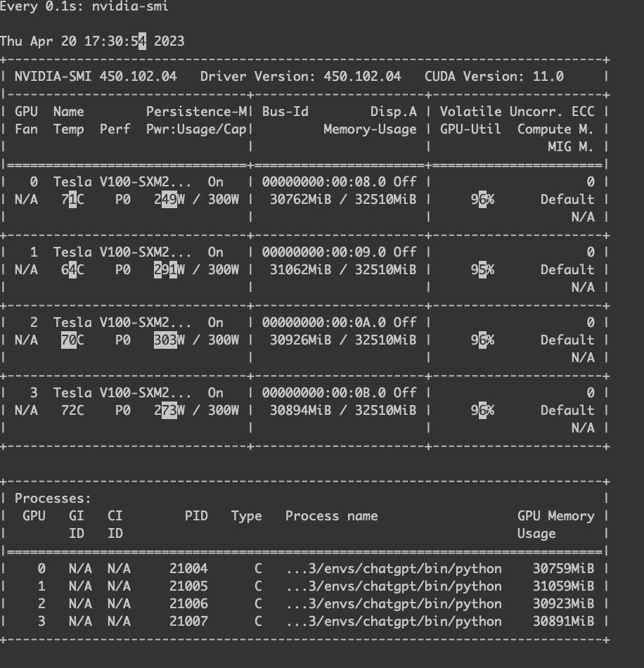Click the '31062MiB' memory usage value

[301, 270]
